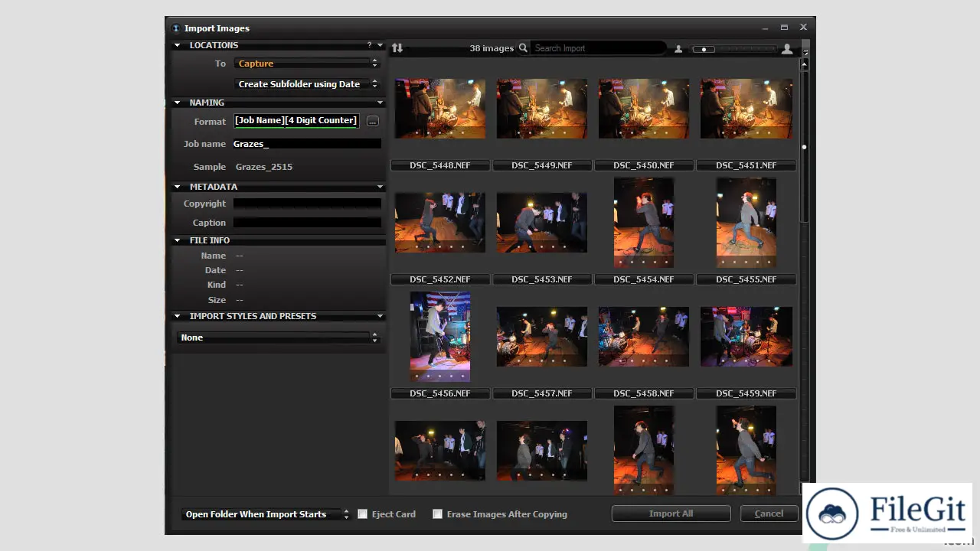Image resolution: width=980 pixels, height=551 pixels.
Task: Open the thumbnail browser options corner icon
Action: click(805, 53)
